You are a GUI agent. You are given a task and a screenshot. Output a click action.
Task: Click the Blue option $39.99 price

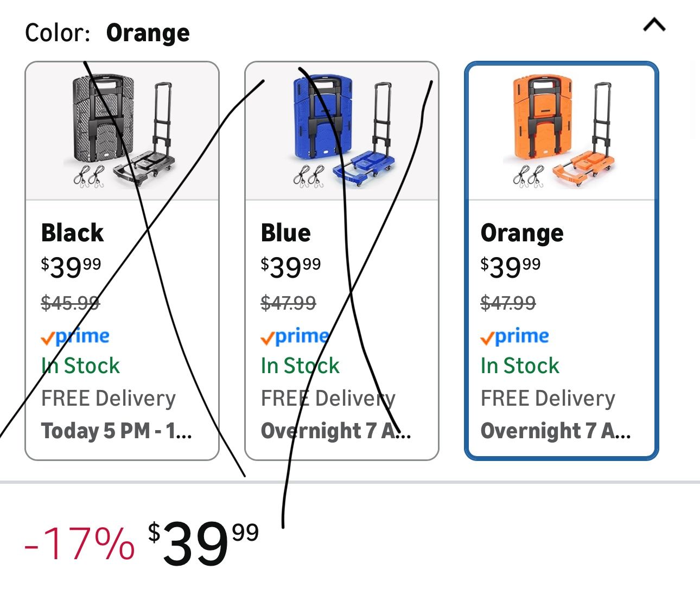click(291, 266)
